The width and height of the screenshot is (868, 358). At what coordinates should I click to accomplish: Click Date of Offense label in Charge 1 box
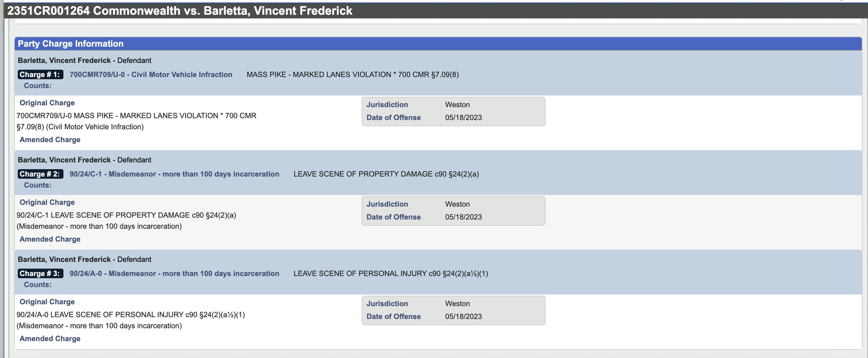[393, 118]
